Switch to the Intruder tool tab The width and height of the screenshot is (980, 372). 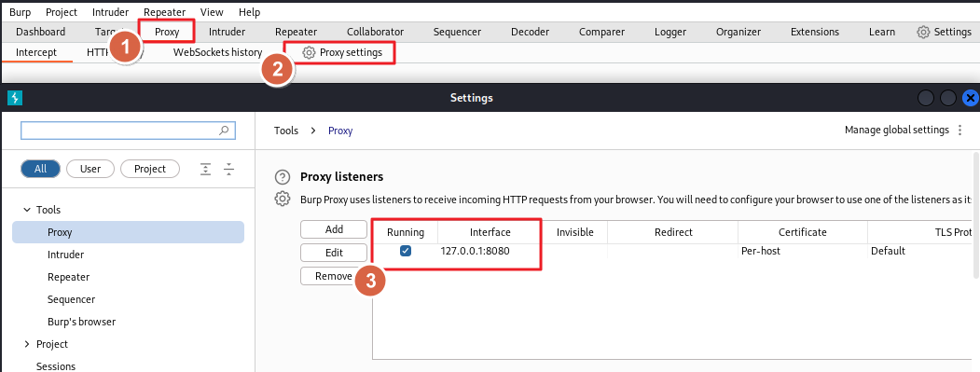coord(227,32)
